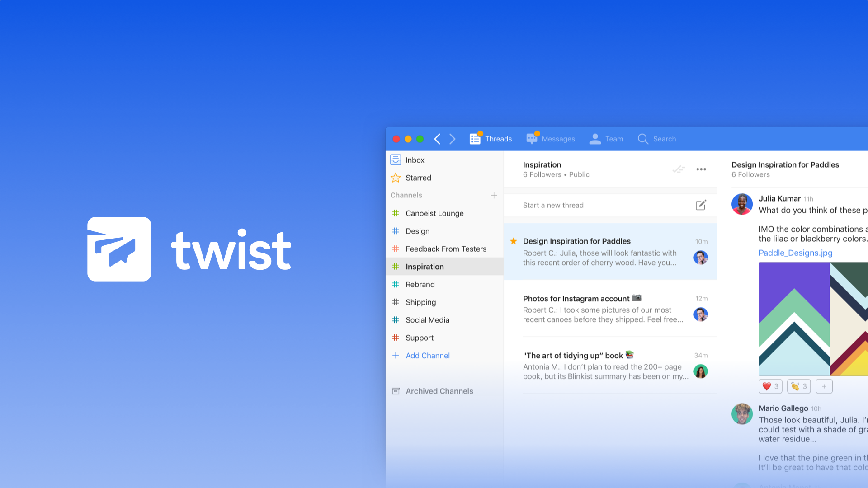Click the Archived Channels icon
Screen dimensions: 868x488
(396, 390)
